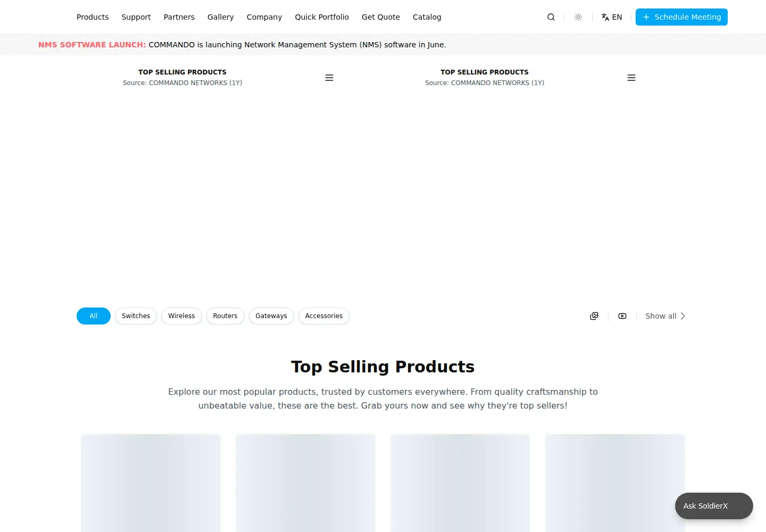Viewport: 766px width, 532px height.
Task: Click the third product card placeholder
Action: [460, 483]
